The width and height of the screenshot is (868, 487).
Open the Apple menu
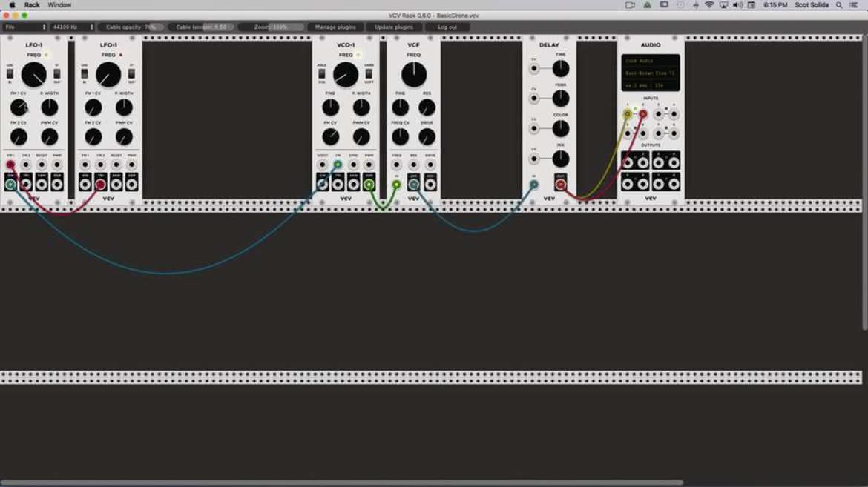(12, 5)
